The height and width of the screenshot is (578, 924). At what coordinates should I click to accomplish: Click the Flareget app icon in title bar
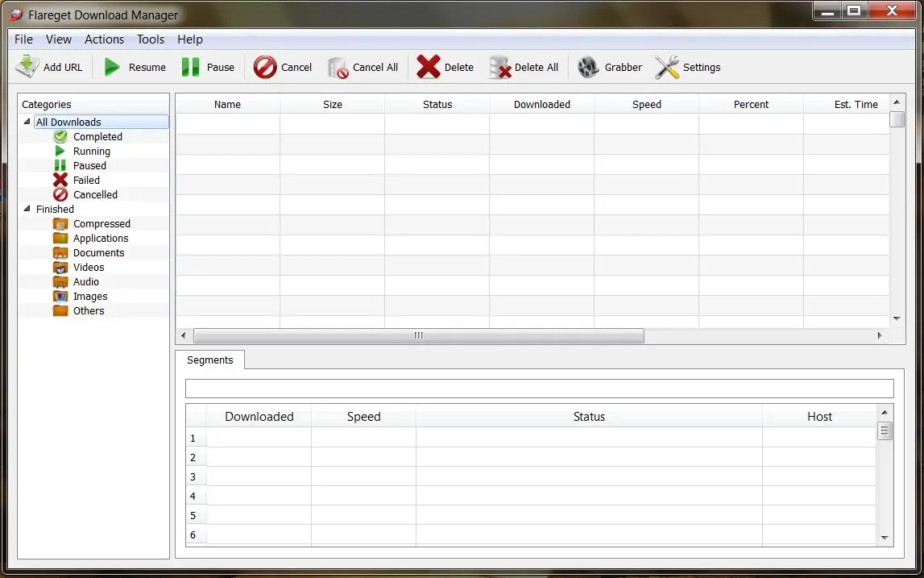click(x=15, y=15)
